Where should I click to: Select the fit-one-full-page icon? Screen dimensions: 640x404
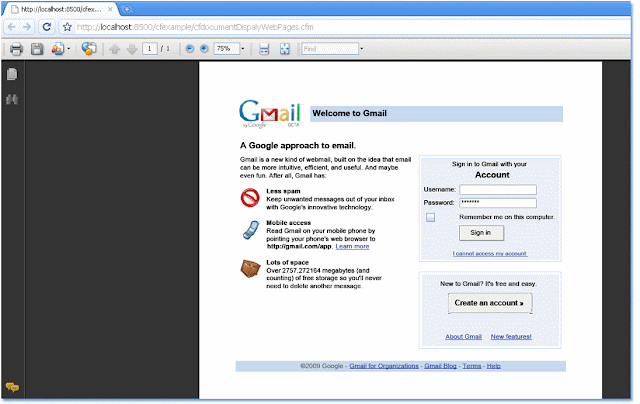tap(284, 49)
